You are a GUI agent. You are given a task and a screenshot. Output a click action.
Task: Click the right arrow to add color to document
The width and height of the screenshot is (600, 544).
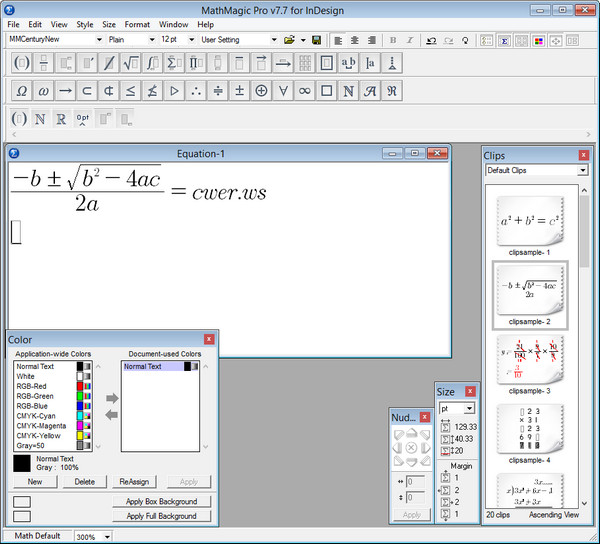point(110,399)
